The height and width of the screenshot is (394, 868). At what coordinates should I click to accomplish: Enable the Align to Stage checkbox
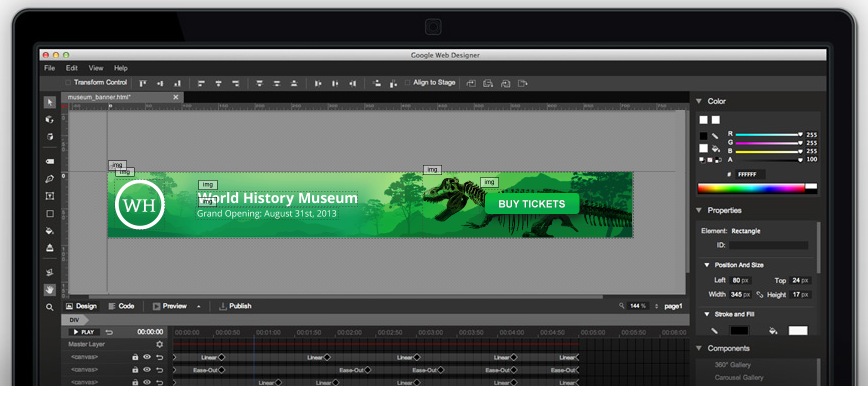coord(407,82)
